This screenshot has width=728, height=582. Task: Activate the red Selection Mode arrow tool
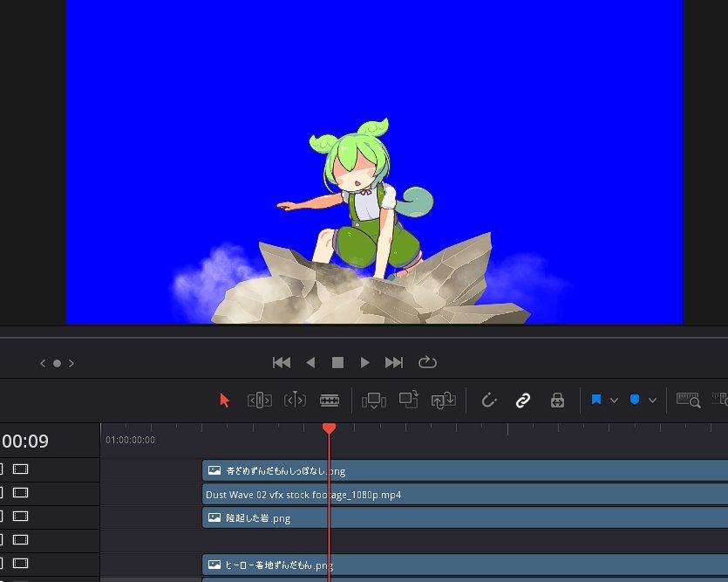(225, 400)
